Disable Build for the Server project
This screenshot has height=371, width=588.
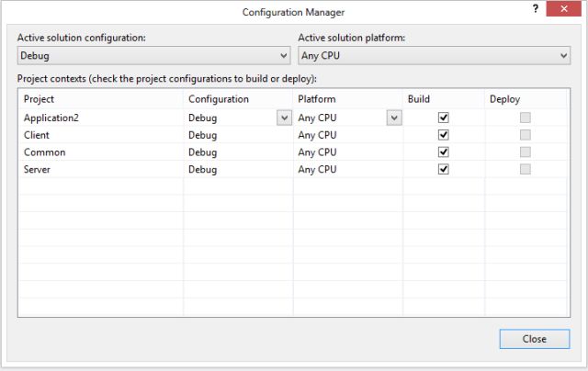tap(444, 170)
